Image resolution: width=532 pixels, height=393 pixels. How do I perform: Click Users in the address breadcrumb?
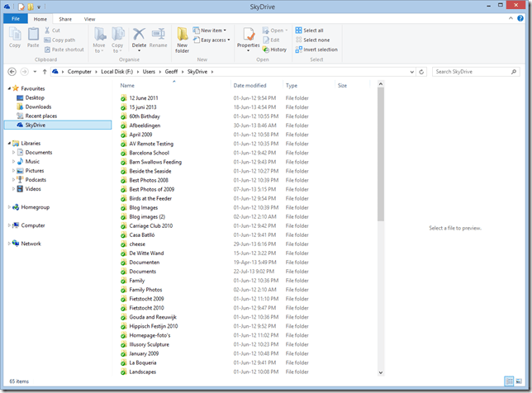point(149,72)
